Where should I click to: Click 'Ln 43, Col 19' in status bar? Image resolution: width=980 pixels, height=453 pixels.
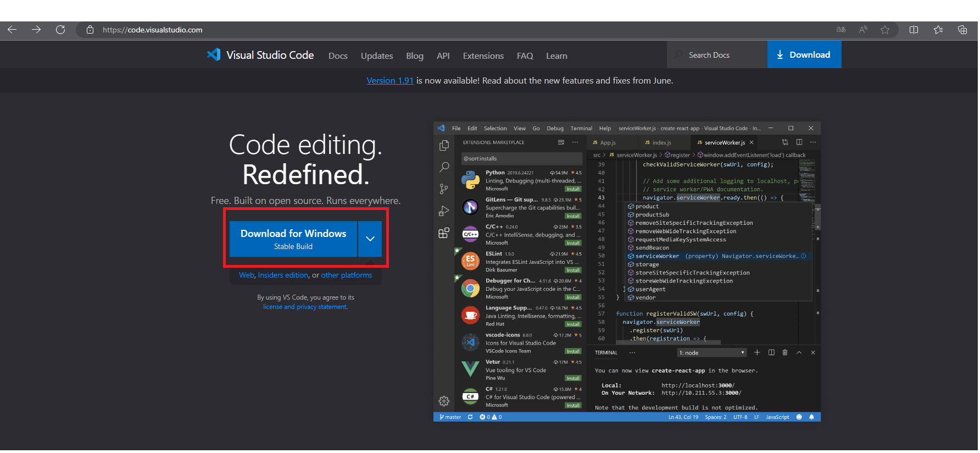pos(683,417)
